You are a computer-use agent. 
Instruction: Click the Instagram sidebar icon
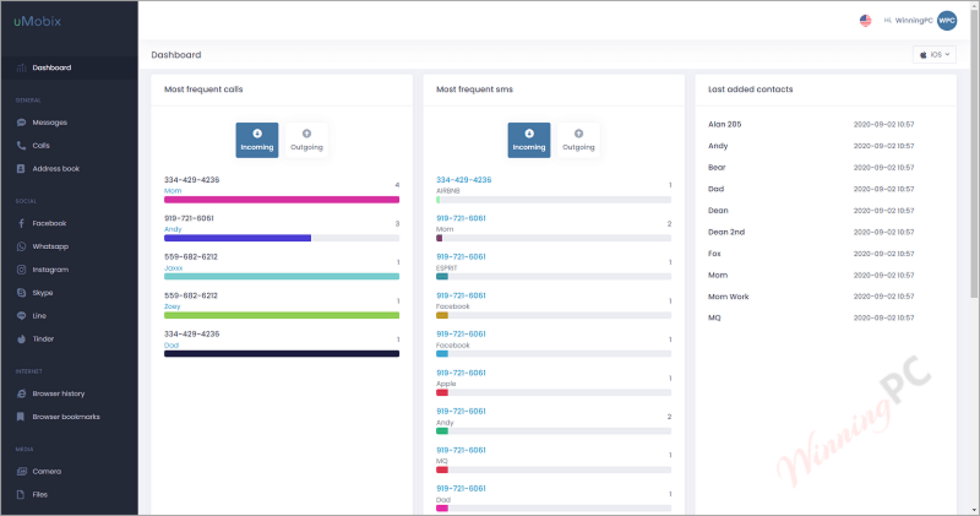[21, 269]
